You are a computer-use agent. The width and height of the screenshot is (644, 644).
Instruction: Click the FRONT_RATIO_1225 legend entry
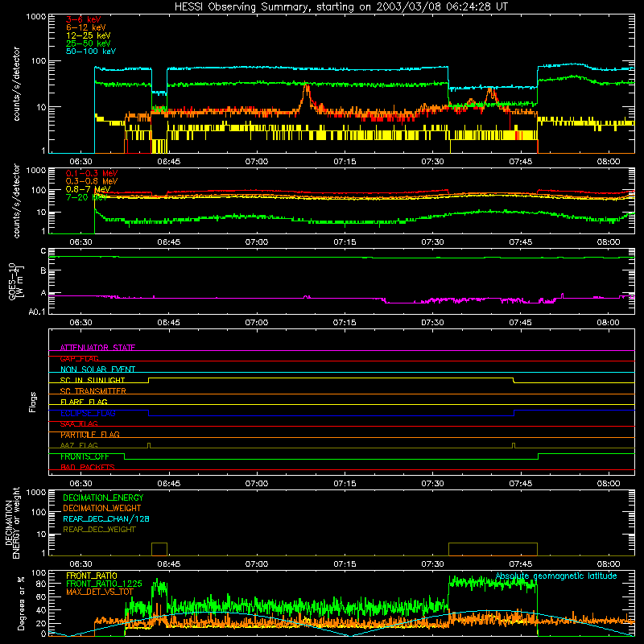click(104, 584)
